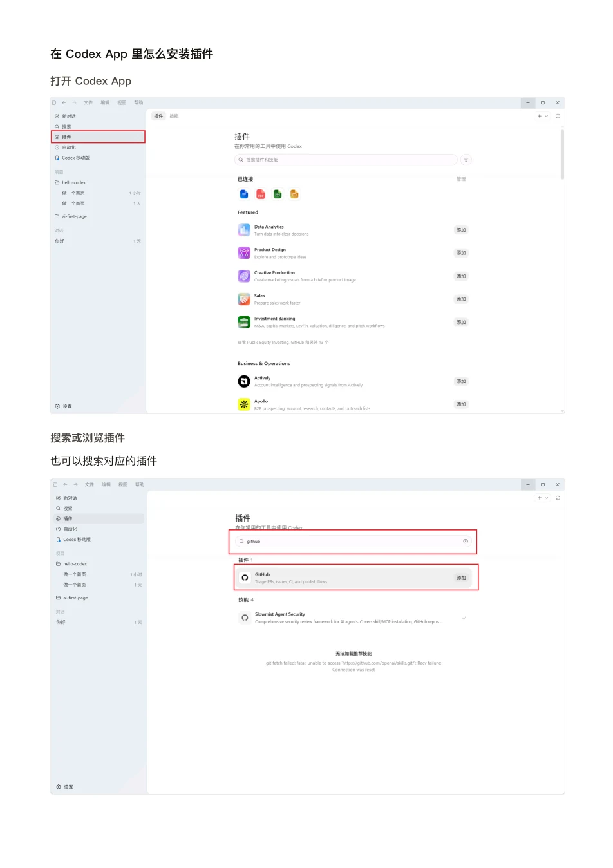The image size is (613, 868).
Task: Click the 查看 Public Equity Investing link
Action: (283, 343)
